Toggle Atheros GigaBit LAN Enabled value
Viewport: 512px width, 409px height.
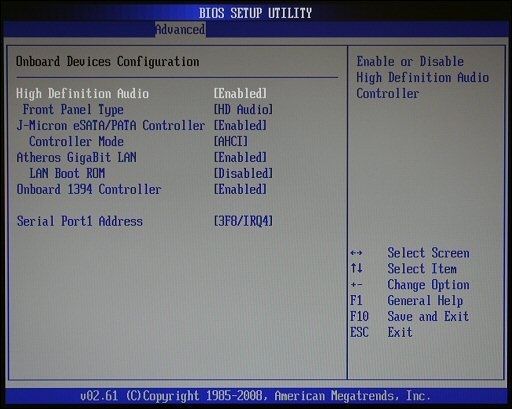point(240,158)
